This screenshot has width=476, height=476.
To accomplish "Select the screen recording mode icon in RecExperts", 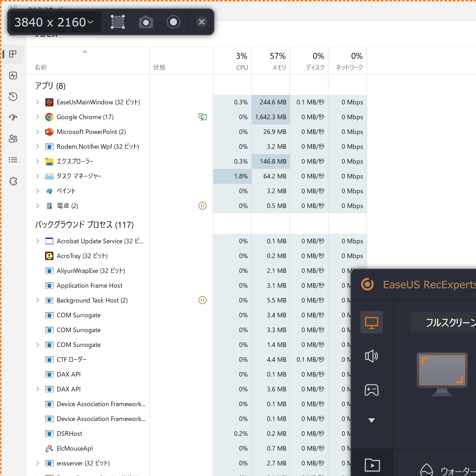I will 372,322.
